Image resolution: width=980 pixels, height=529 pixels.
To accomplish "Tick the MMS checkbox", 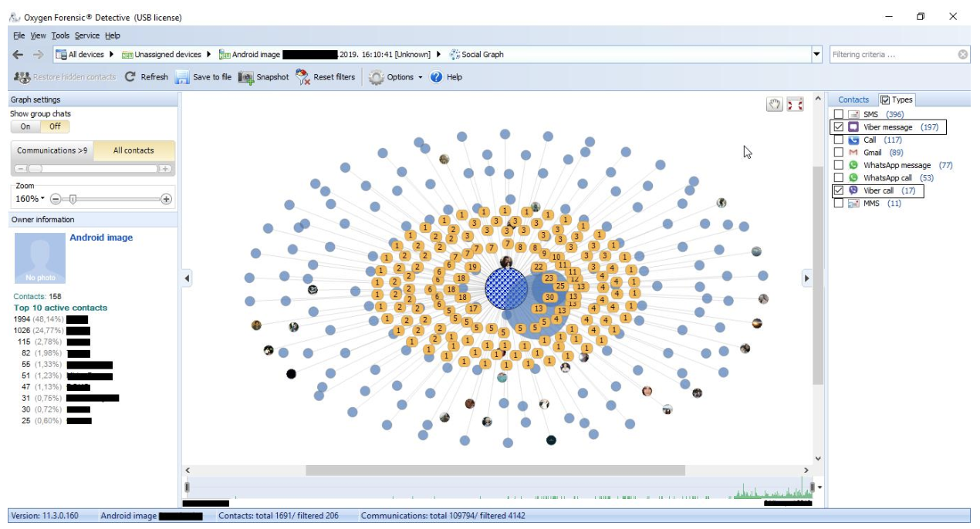I will pyautogui.click(x=839, y=204).
